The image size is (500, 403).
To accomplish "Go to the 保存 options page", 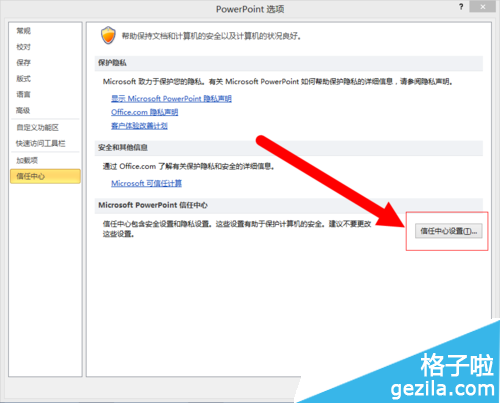I will pos(24,63).
